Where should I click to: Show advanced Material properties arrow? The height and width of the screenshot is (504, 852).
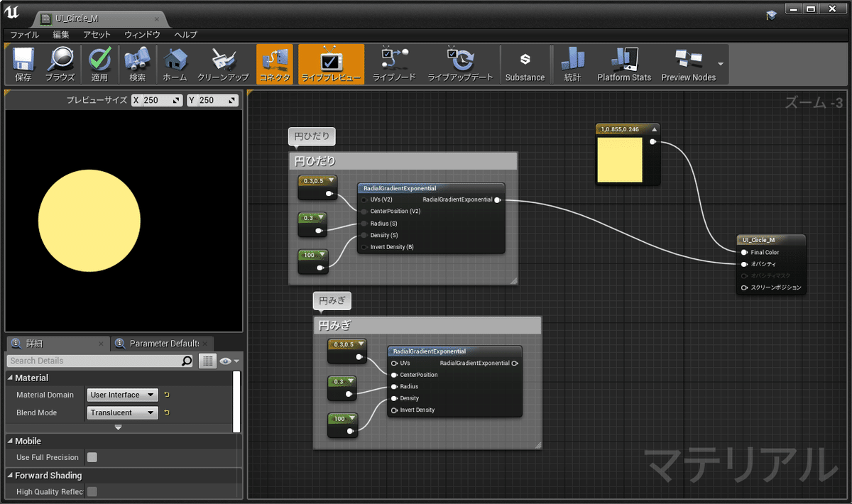[x=118, y=427]
